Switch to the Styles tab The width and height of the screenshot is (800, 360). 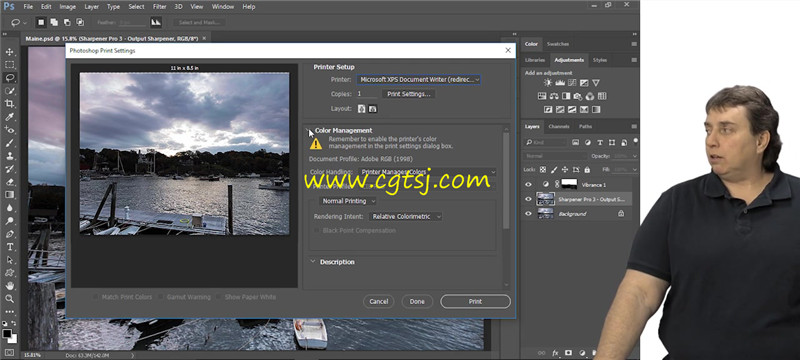pos(600,60)
